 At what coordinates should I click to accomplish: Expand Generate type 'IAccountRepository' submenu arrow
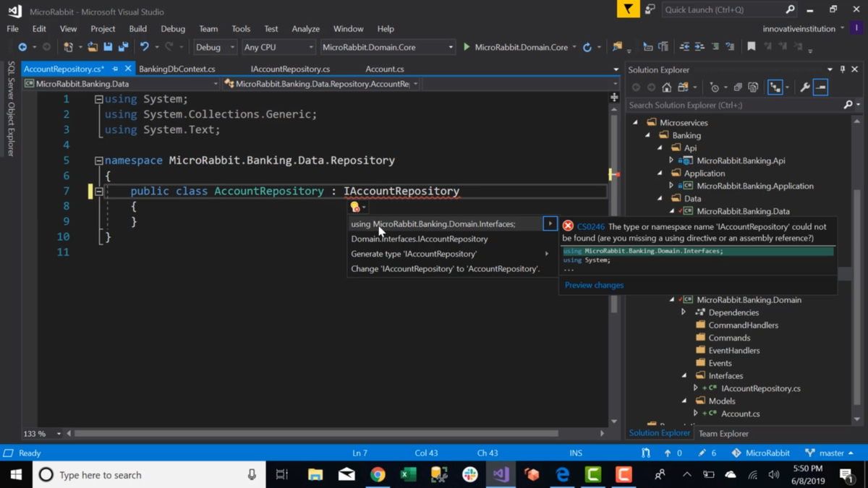click(547, 254)
